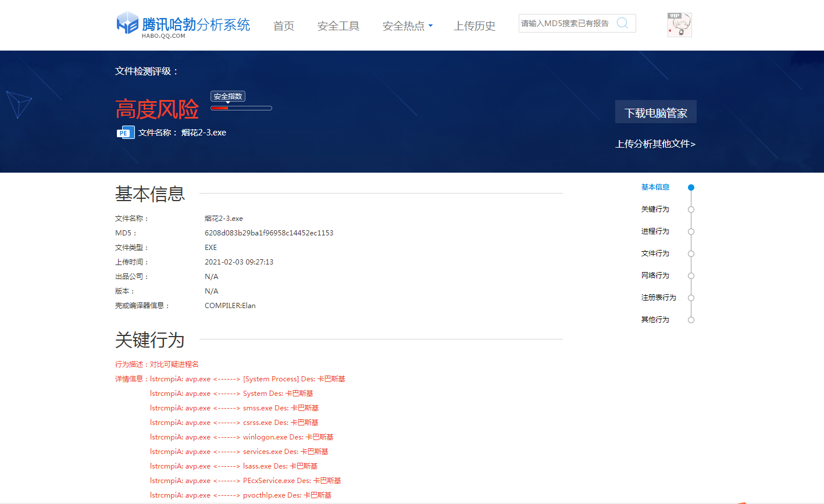
Task: Click the magnifier search icon
Action: (x=622, y=23)
